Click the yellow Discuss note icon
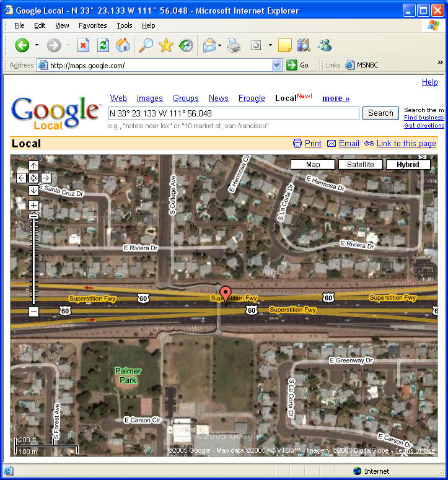448x480 pixels. point(285,46)
